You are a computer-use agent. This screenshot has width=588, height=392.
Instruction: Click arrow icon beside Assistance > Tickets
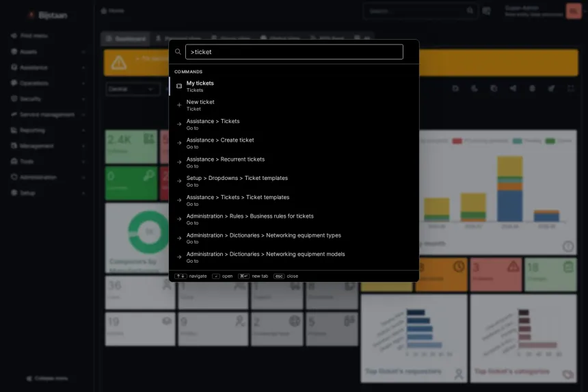pos(179,124)
